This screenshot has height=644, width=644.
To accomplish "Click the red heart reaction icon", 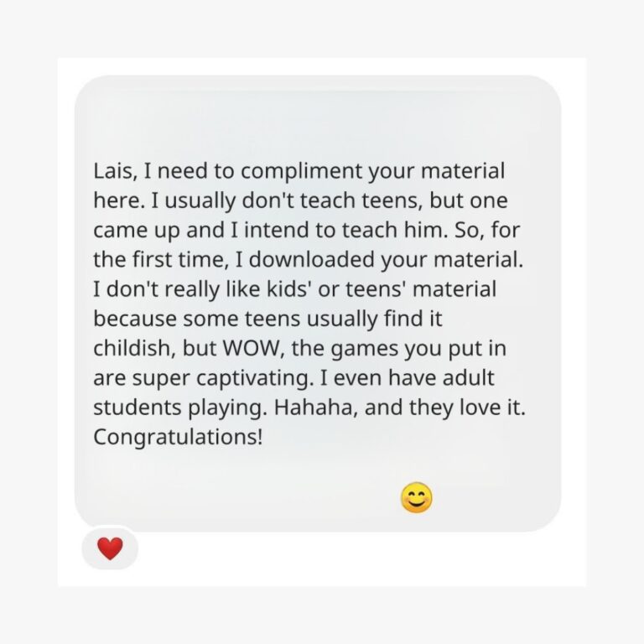I will click(110, 548).
